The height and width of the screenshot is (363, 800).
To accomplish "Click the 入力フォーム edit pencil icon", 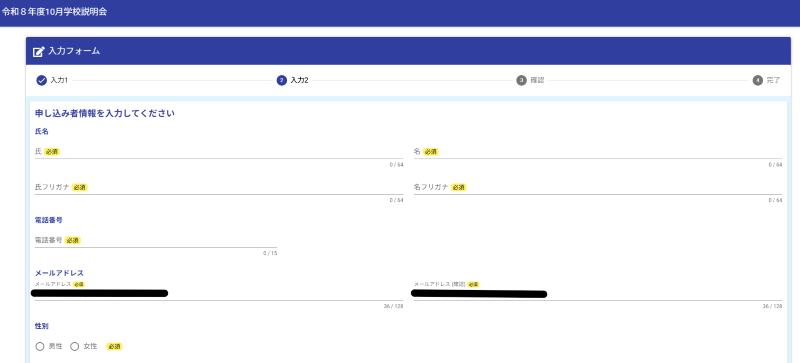I will tap(38, 52).
